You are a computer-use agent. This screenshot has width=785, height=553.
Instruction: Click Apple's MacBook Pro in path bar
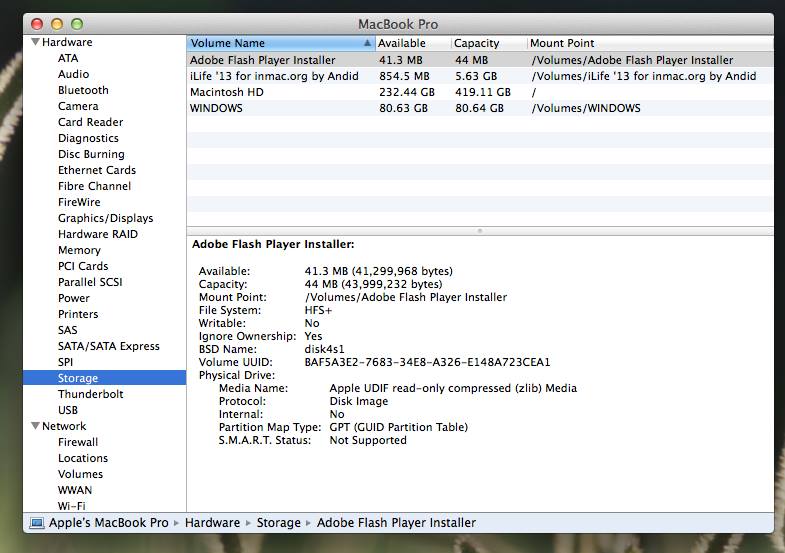point(109,523)
